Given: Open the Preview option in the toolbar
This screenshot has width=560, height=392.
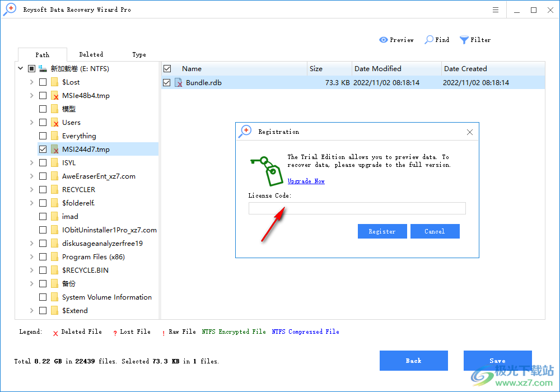Looking at the screenshot, I should point(396,40).
